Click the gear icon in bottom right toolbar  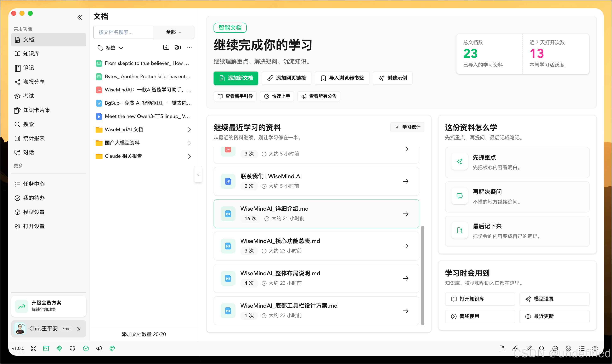click(x=595, y=348)
